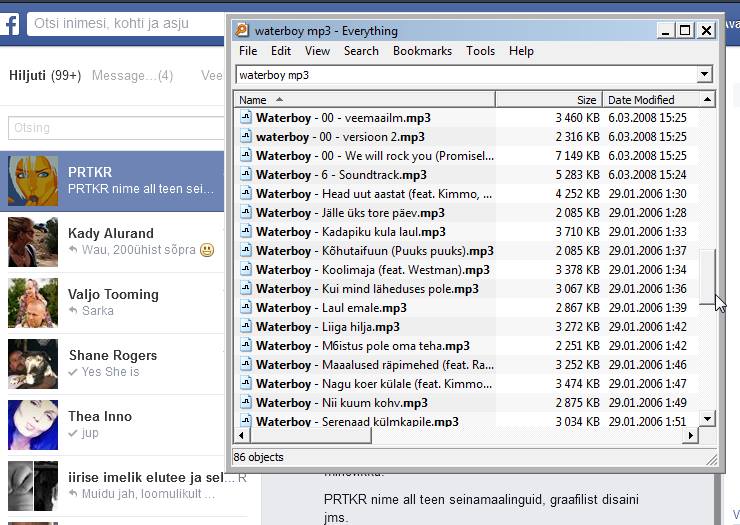Image resolution: width=740 pixels, height=525 pixels.
Task: Click the vertical scrollbar up arrow
Action: coord(707,100)
